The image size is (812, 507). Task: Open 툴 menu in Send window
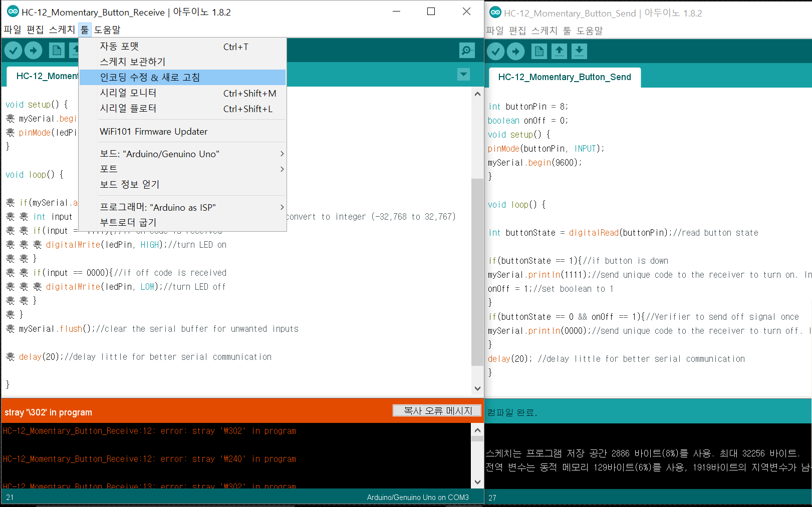567,31
